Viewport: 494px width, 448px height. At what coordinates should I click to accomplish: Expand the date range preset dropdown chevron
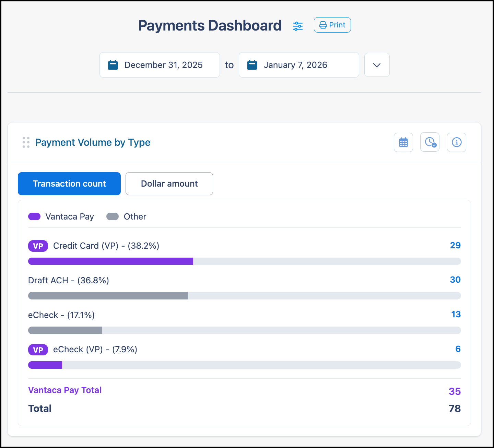pyautogui.click(x=377, y=65)
